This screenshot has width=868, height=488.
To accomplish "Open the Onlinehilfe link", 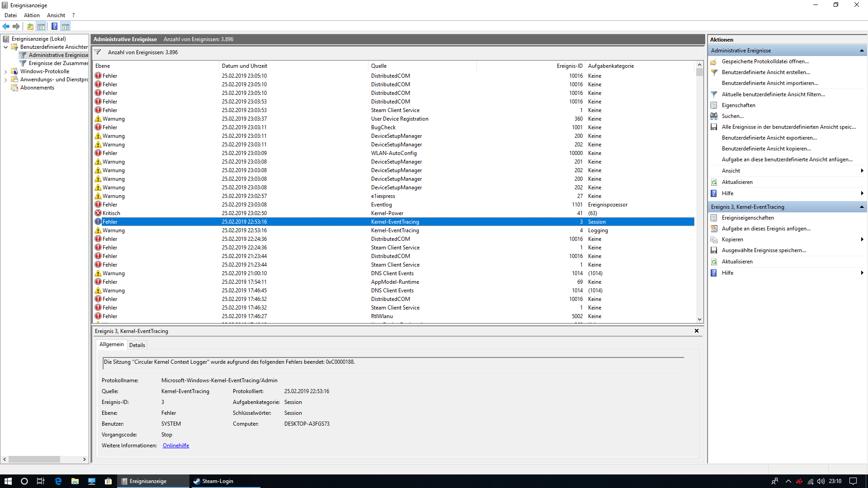I will pos(176,446).
